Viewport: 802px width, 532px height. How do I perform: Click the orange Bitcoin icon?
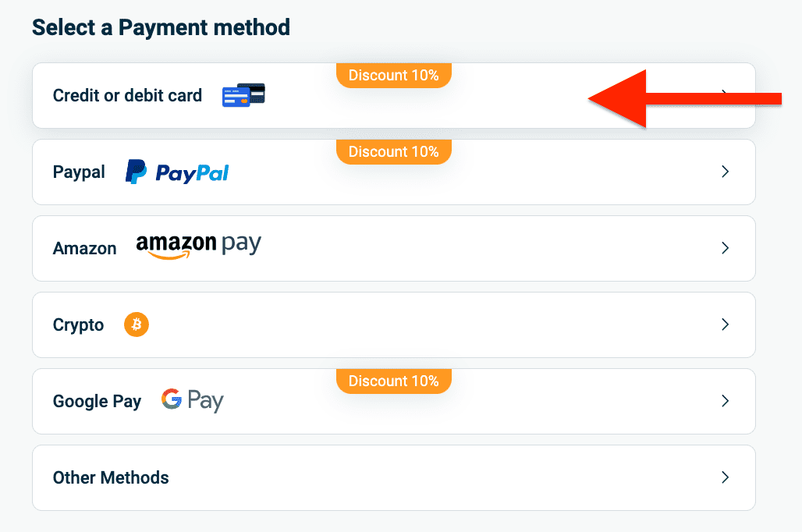137,325
